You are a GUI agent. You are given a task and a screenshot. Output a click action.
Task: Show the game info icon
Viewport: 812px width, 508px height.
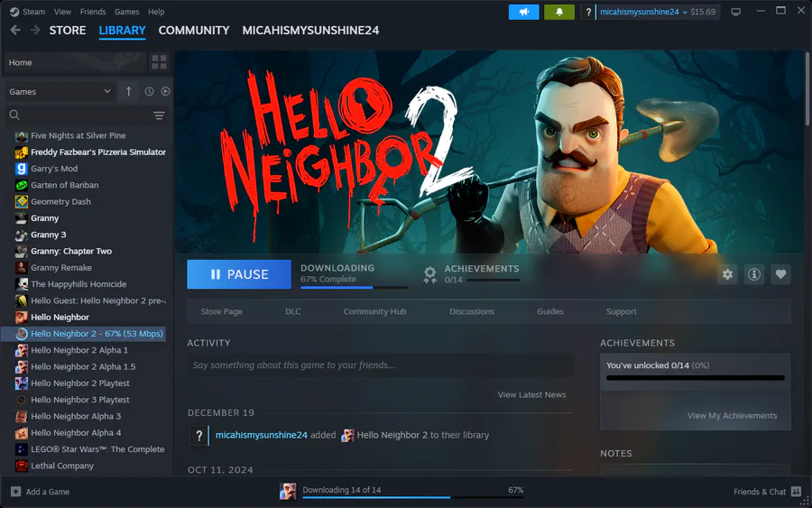click(x=754, y=274)
